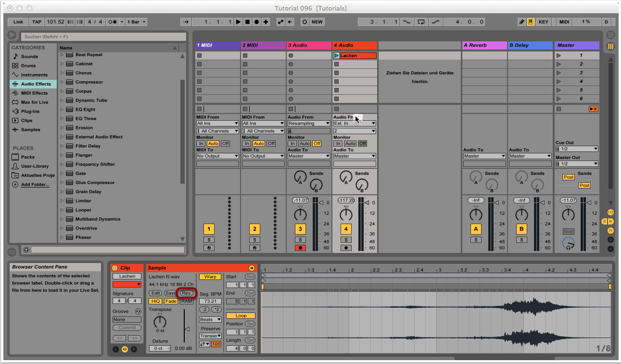622x364 pixels.
Task: Click the transport Record button
Action: click(x=256, y=22)
